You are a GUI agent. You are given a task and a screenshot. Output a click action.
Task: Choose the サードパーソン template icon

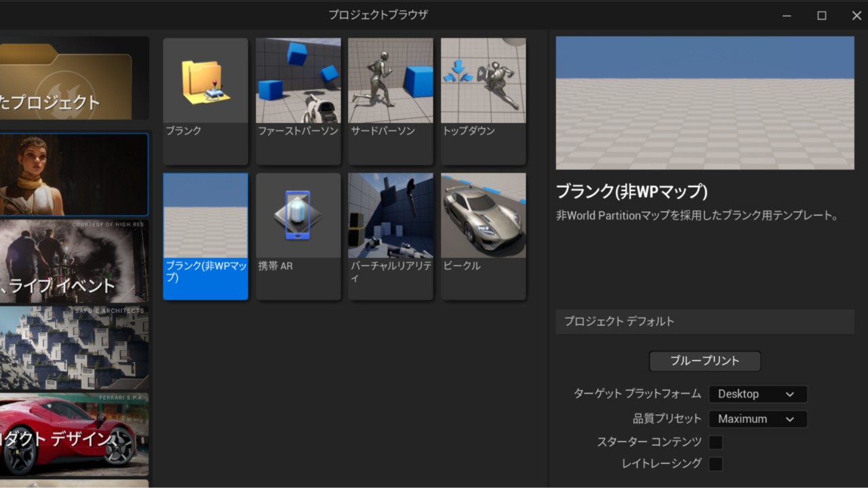391,80
